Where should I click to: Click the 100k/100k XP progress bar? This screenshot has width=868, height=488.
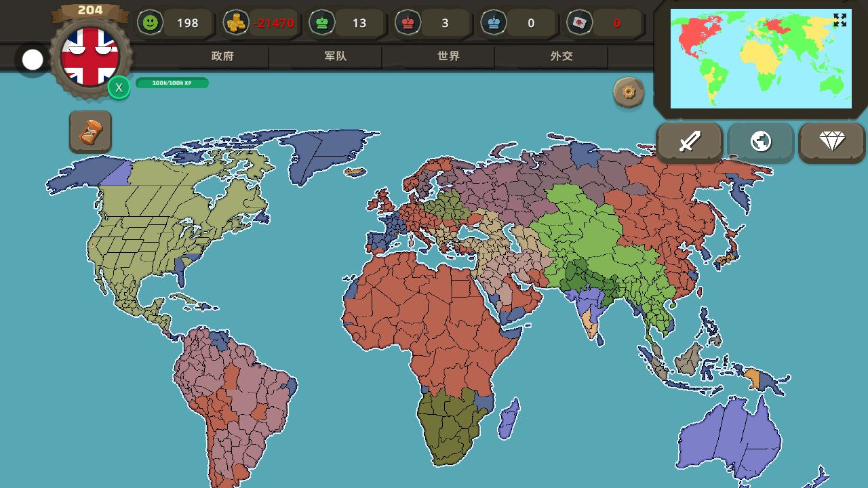(172, 83)
